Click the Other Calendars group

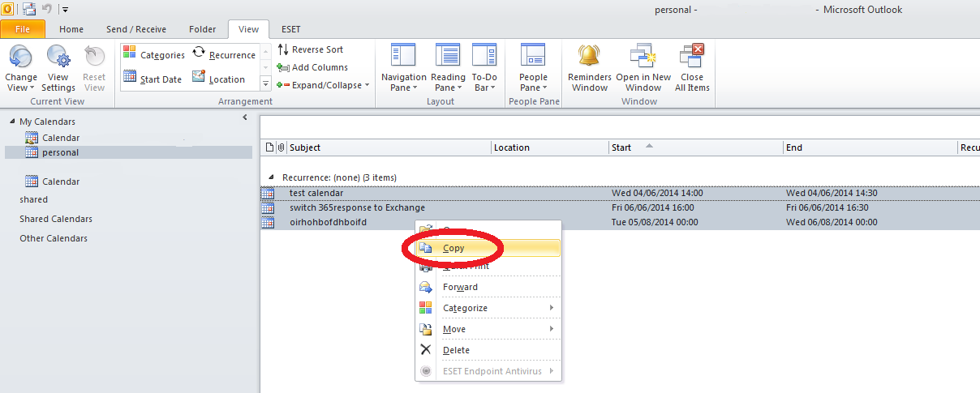(x=54, y=238)
